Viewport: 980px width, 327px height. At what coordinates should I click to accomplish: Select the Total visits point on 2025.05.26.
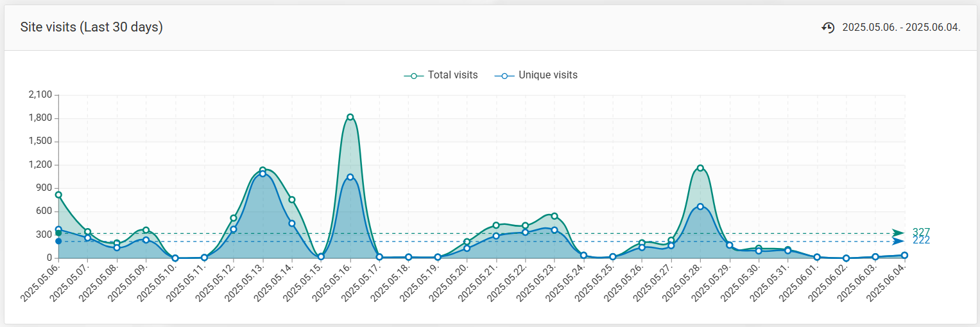[642, 243]
